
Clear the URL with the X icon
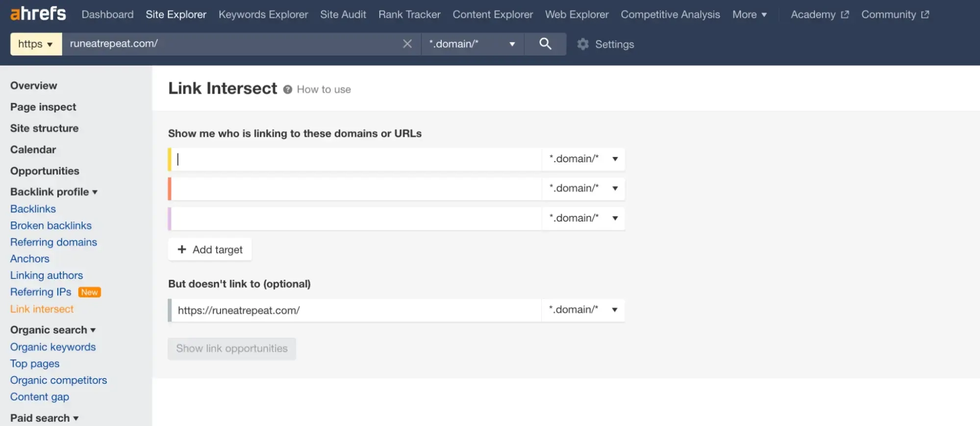click(x=407, y=44)
